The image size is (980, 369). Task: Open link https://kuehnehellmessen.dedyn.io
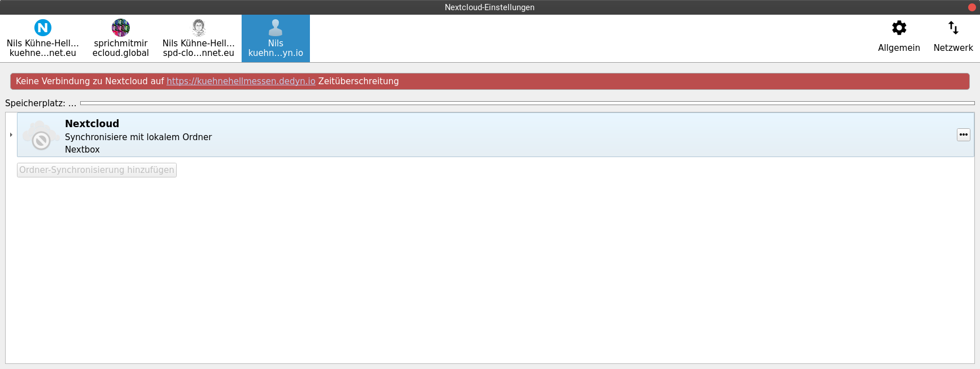pyautogui.click(x=241, y=81)
